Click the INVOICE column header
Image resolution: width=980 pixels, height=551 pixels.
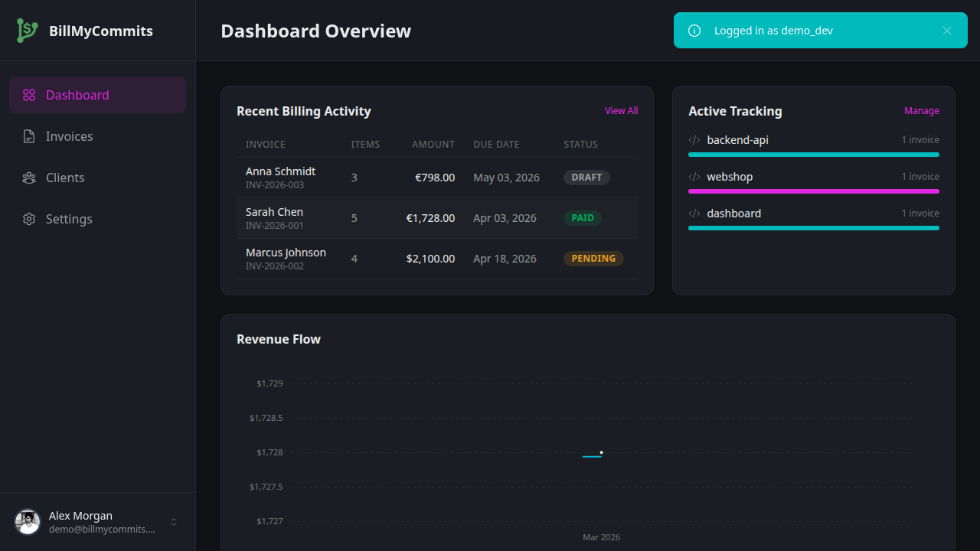tap(266, 145)
